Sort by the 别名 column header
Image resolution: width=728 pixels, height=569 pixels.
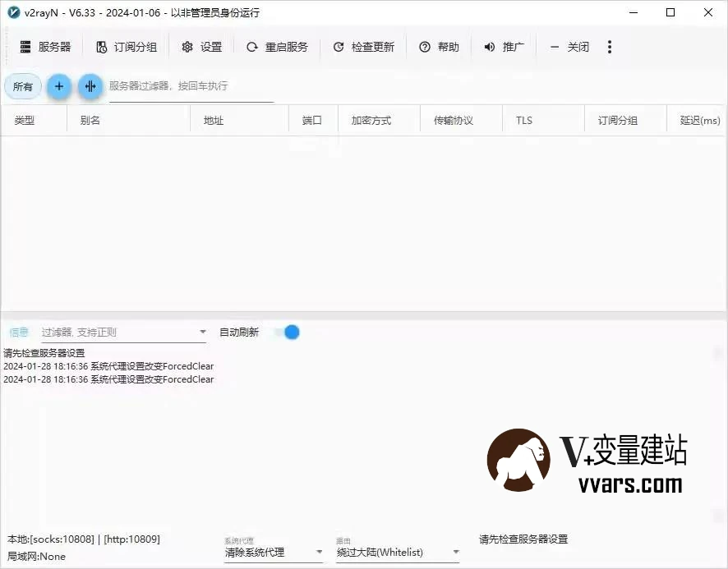point(129,121)
